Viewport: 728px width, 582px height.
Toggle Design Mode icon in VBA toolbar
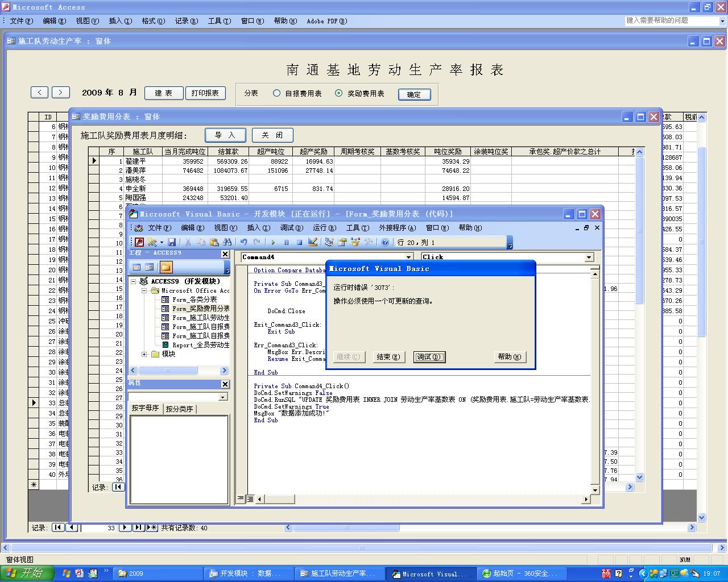pos(312,242)
